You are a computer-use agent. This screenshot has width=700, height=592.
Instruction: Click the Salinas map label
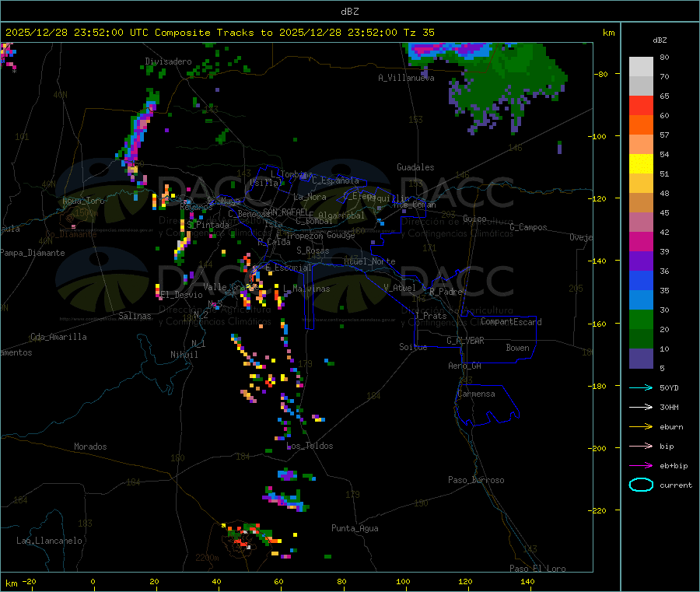tap(135, 316)
